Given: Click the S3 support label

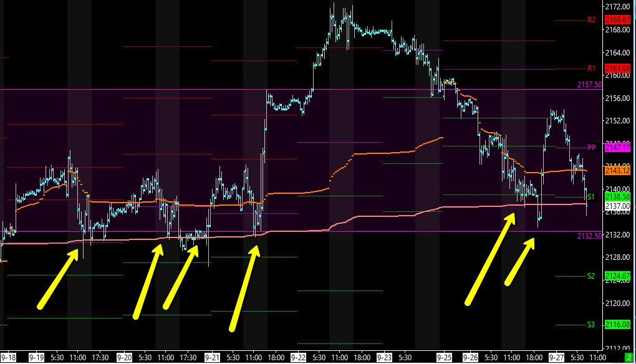Looking at the screenshot, I should tap(591, 325).
